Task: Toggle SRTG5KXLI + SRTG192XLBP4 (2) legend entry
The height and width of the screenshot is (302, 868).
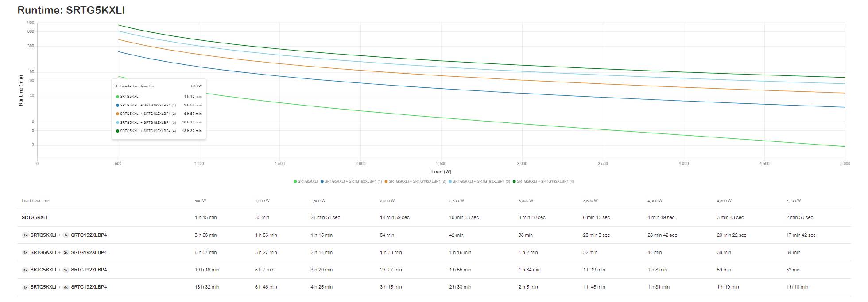Action: [415, 181]
